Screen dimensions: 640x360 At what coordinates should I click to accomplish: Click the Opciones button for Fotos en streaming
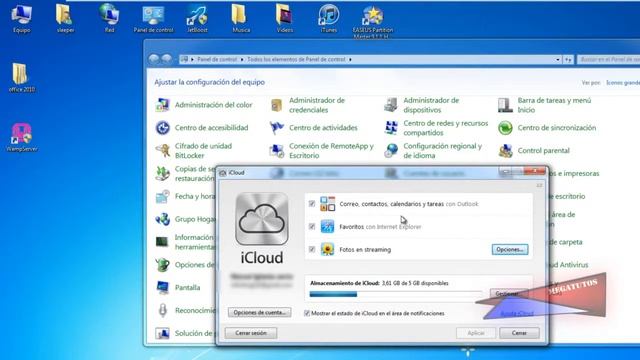click(510, 249)
